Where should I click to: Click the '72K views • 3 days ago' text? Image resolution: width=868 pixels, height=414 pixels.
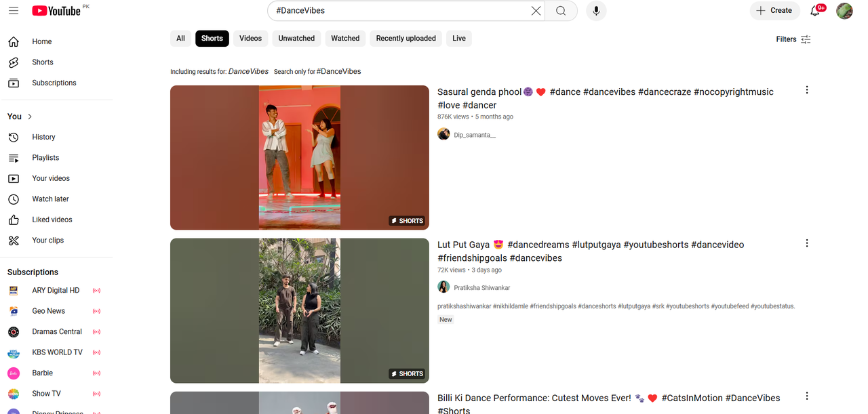pos(469,270)
